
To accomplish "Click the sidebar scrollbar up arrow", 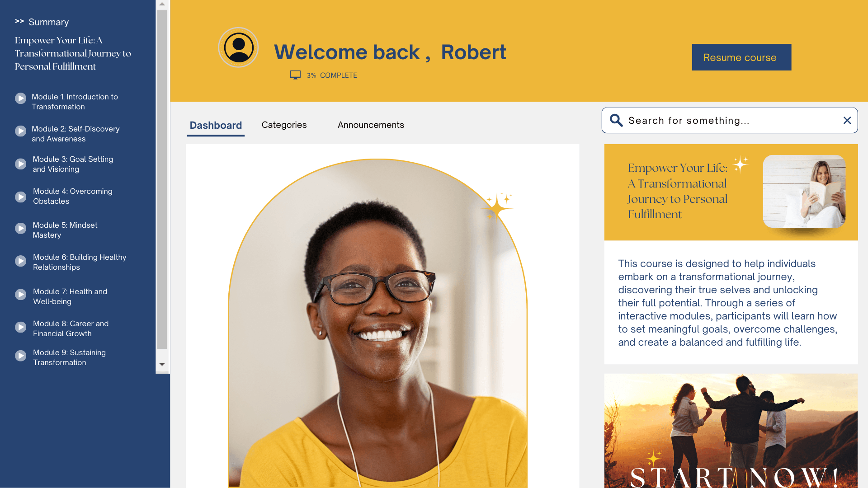I will click(x=162, y=4).
